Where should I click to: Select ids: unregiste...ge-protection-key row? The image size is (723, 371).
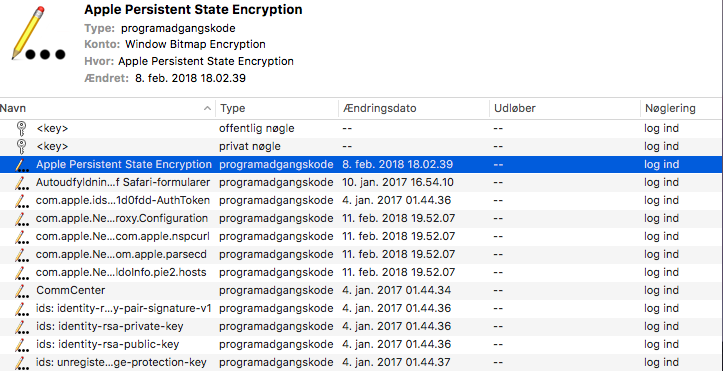pyautogui.click(x=362, y=362)
